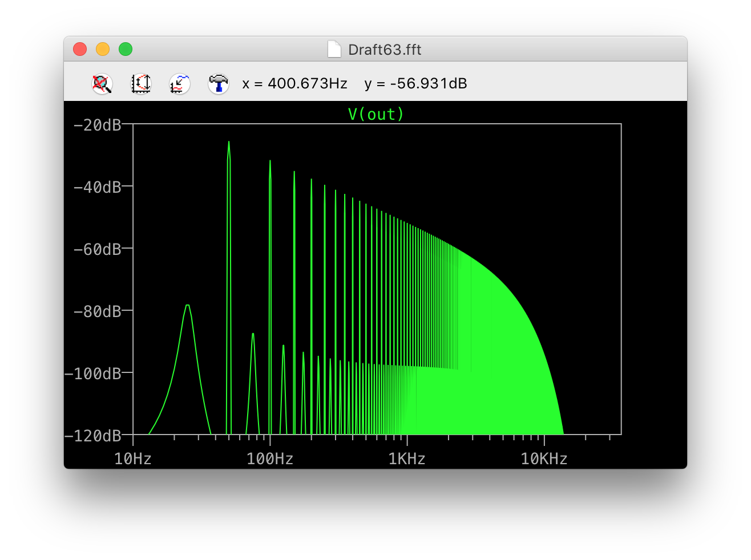This screenshot has width=751, height=560.
Task: Maximize the window with the green button
Action: [126, 49]
